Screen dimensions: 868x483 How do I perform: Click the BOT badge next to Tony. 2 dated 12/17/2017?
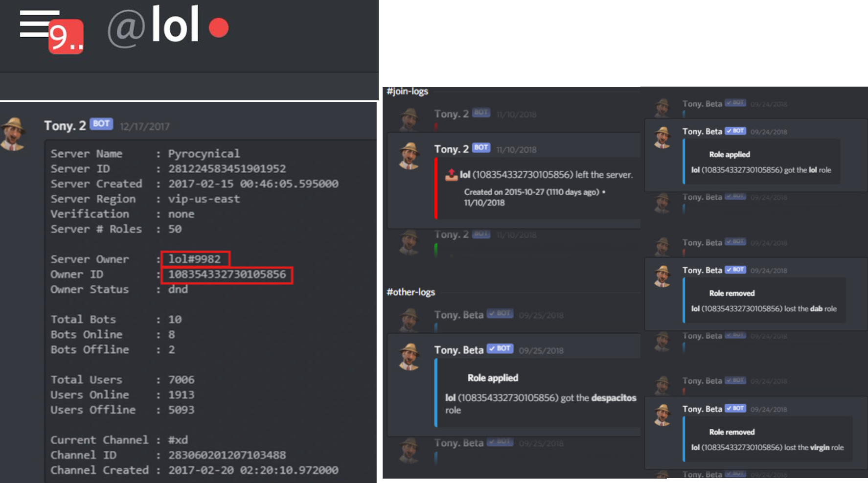101,124
